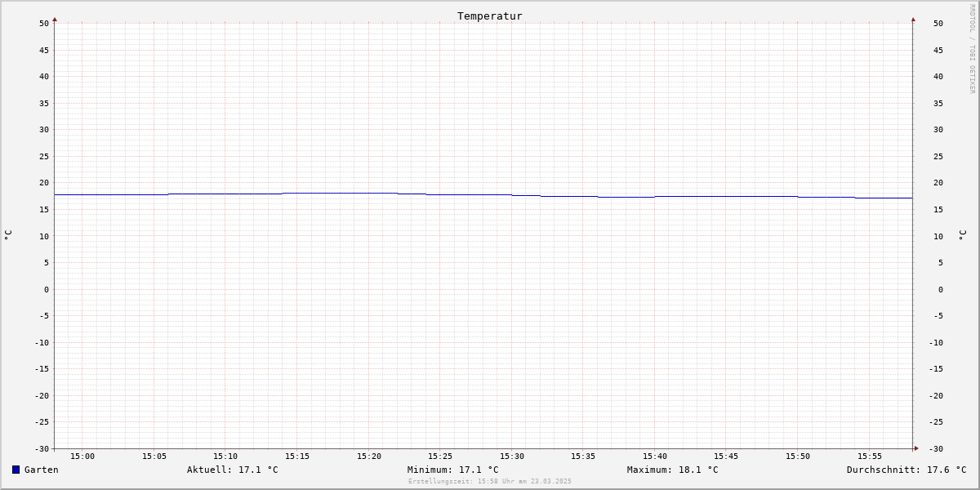Click the blue Garten legend color box
Viewport: 980px width, 490px height.
(x=16, y=470)
